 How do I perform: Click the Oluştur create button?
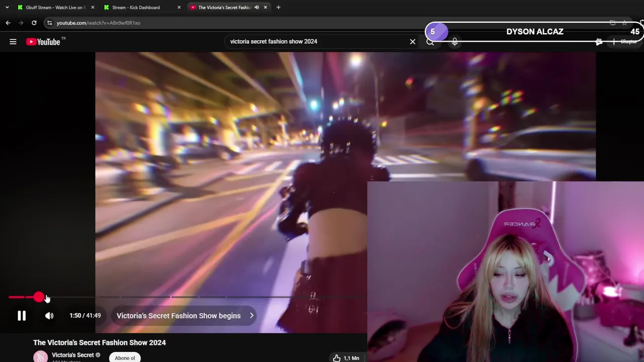[x=624, y=42]
